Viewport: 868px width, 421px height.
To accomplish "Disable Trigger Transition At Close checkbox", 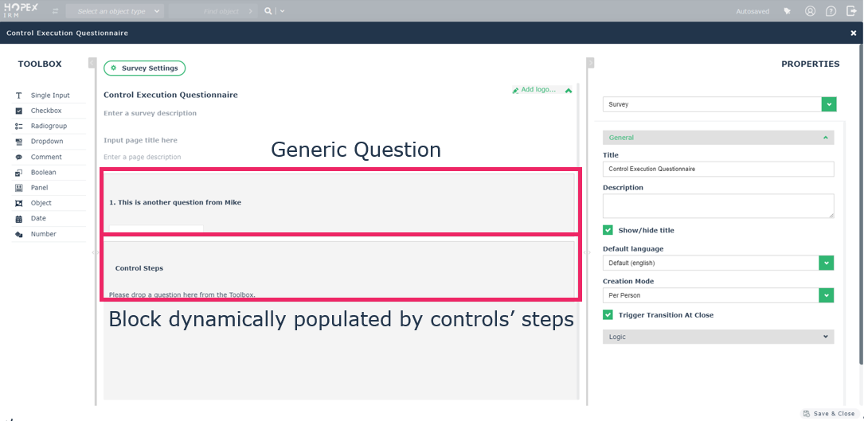I will (608, 315).
